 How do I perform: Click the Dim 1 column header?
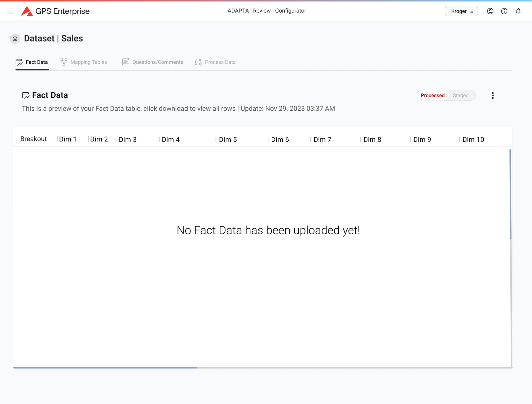point(68,140)
